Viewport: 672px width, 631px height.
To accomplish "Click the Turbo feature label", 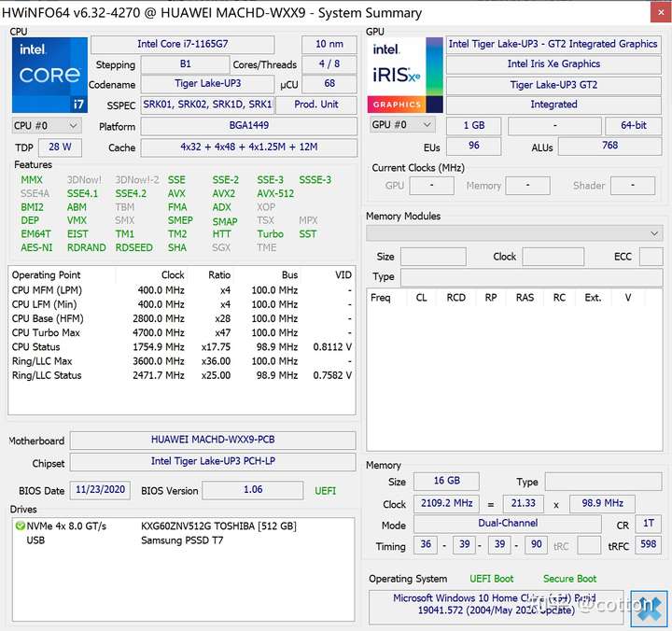I will click(270, 234).
